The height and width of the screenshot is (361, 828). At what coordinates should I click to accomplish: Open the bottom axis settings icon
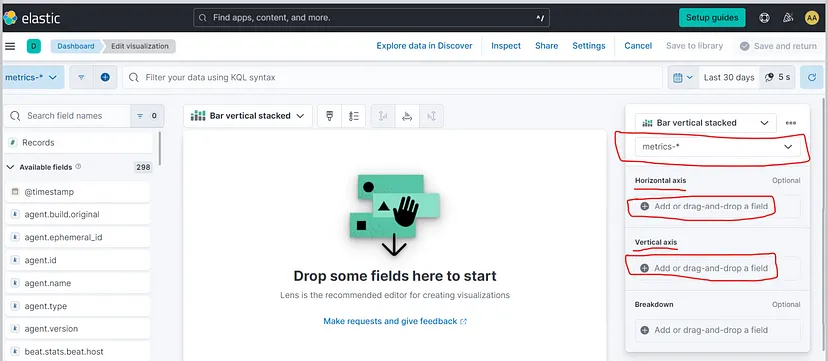click(x=407, y=116)
